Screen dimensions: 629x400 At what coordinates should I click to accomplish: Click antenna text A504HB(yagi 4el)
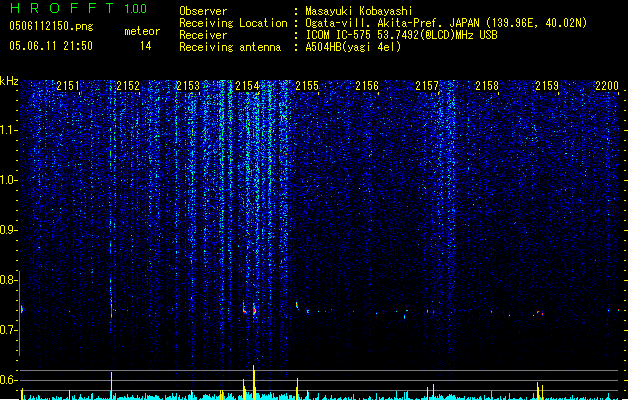coord(353,47)
